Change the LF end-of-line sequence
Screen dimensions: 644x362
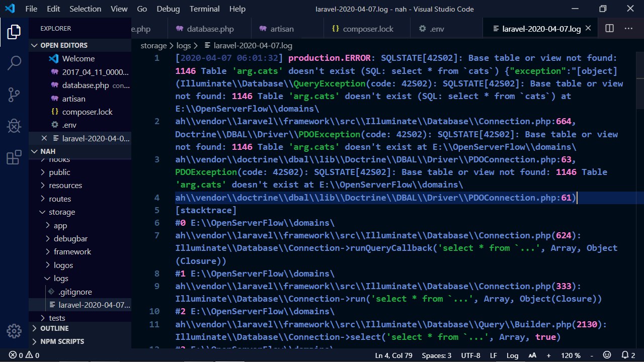pos(494,355)
